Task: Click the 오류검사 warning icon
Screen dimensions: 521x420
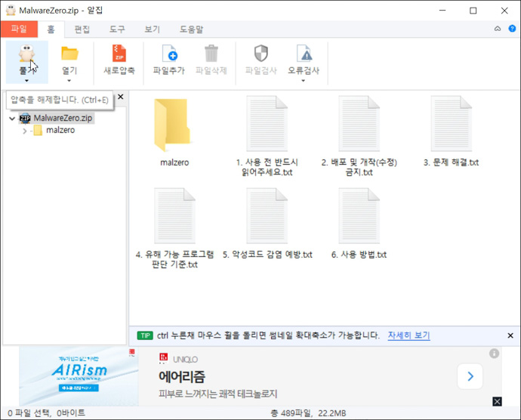Action: coord(304,53)
